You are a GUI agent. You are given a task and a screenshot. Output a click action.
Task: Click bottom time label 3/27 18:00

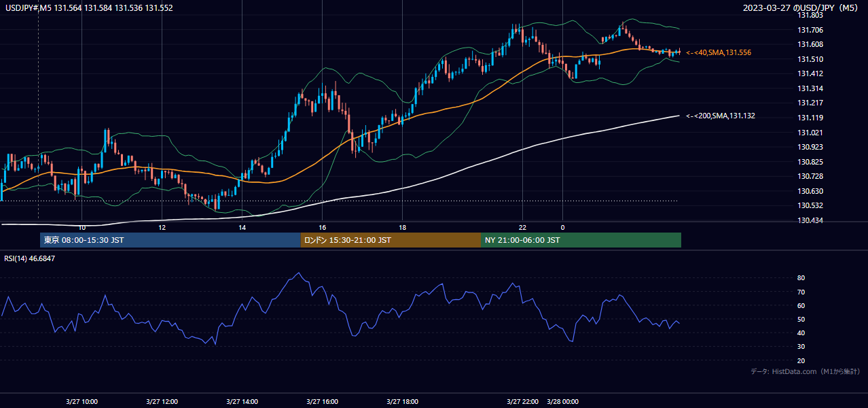[403, 401]
